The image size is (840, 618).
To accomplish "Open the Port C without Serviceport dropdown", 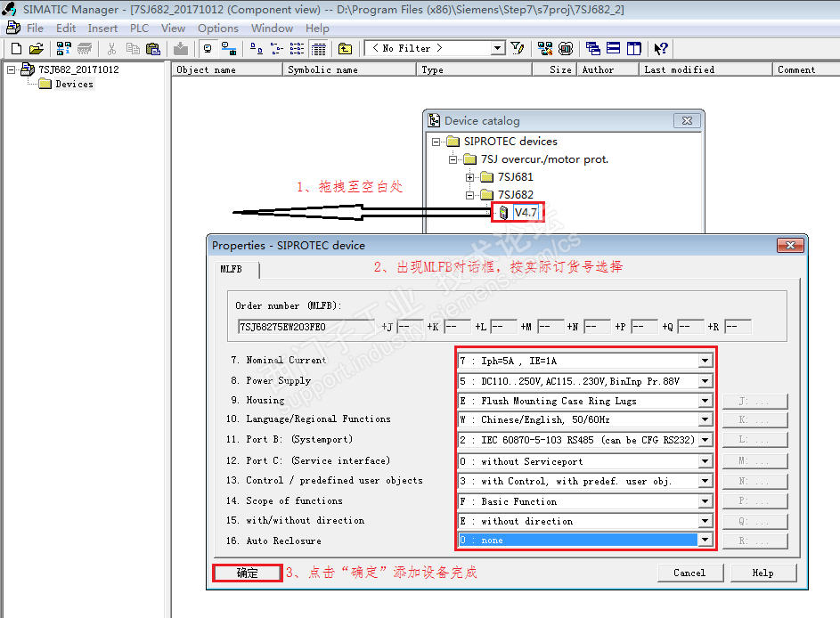I will [705, 461].
